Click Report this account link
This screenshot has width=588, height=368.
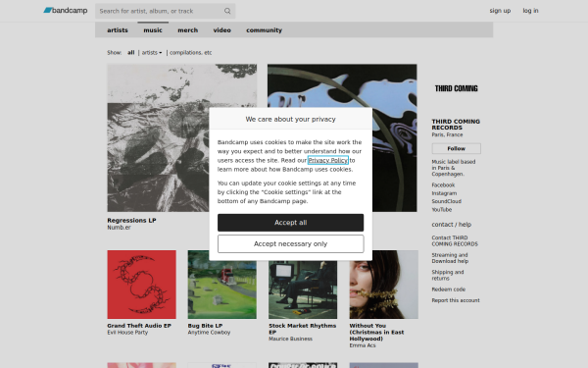456,300
